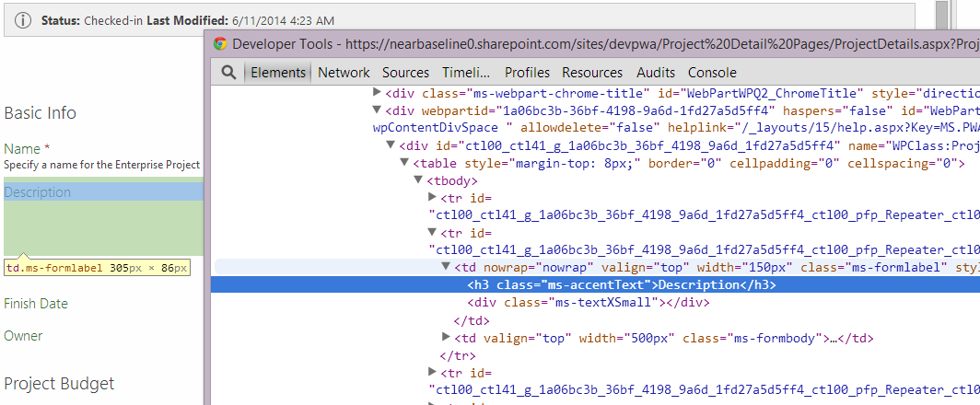Collapse the td nowrap ms-formlabel node
The image size is (980, 405).
[445, 266]
